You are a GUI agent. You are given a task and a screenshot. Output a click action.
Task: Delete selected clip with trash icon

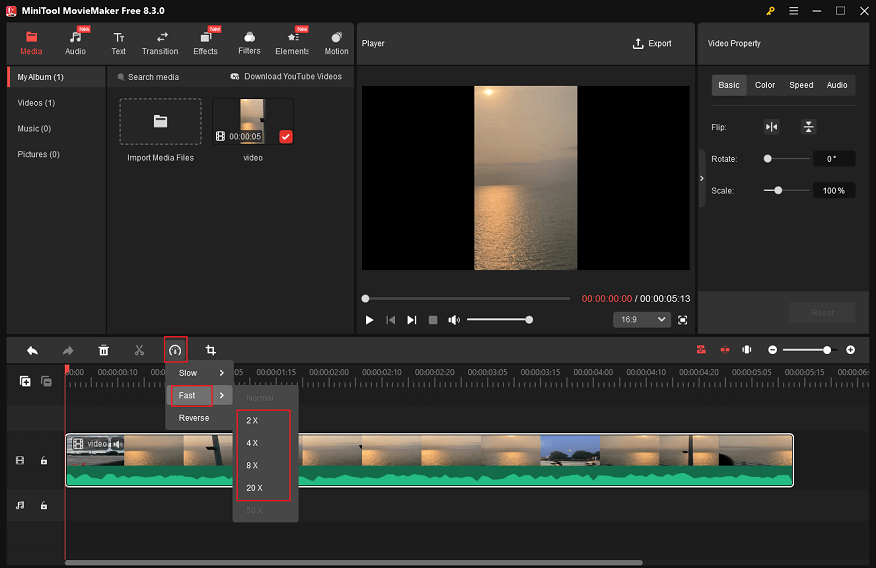click(103, 350)
